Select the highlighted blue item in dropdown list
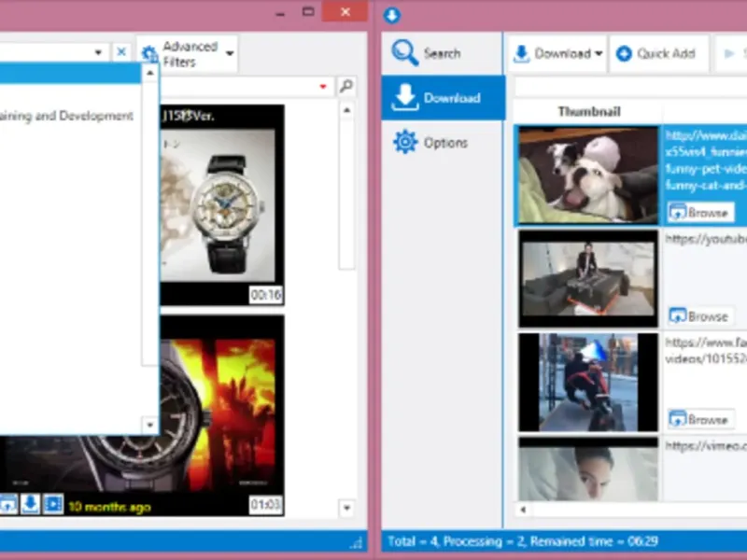 pyautogui.click(x=71, y=74)
